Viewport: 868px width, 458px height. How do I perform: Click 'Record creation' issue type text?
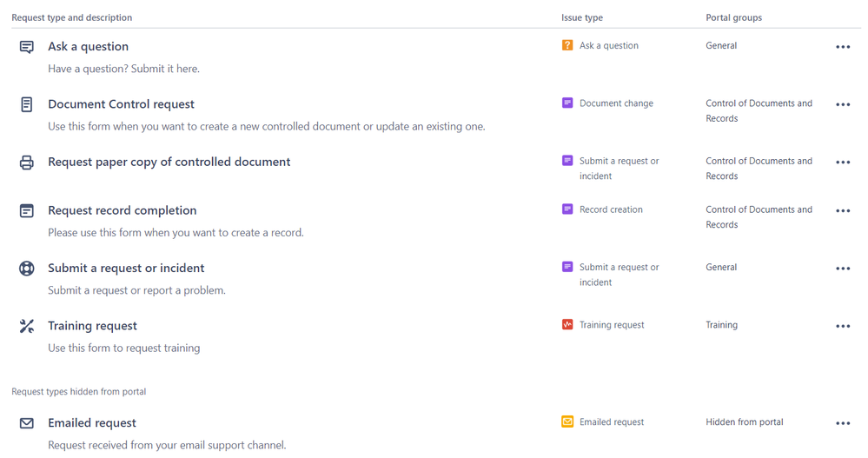coord(611,209)
